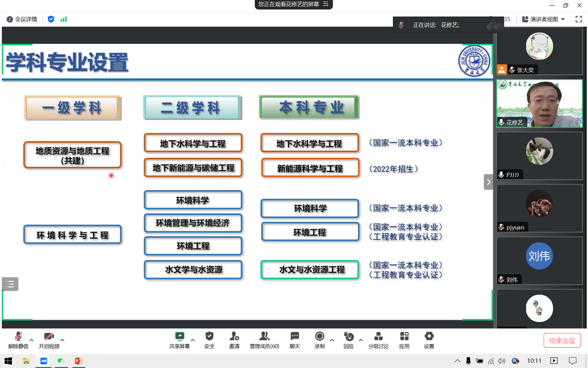The height and width of the screenshot is (368, 588).
Task: Expand video options arrow next to 开启视频
Action: click(x=62, y=340)
